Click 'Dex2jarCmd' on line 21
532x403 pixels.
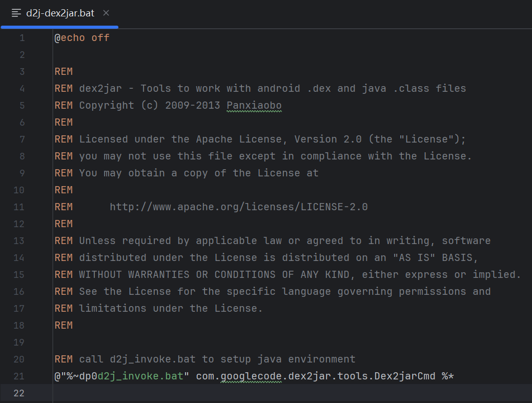[x=405, y=376]
